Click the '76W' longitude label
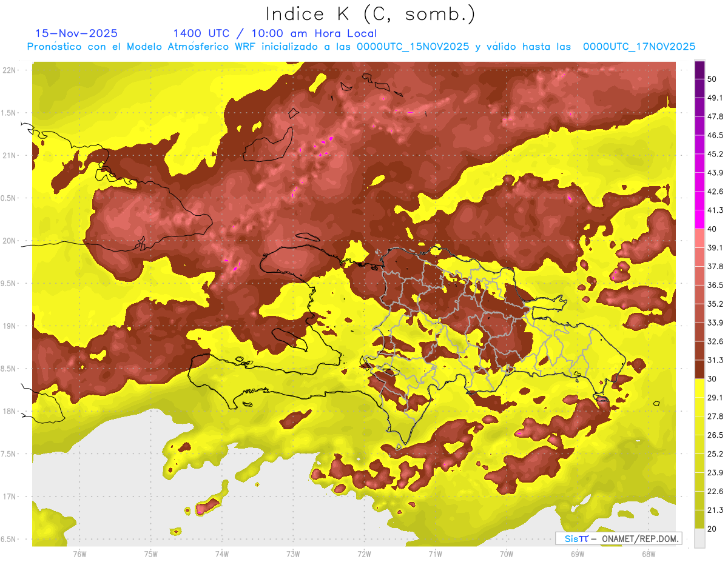 pyautogui.click(x=79, y=554)
